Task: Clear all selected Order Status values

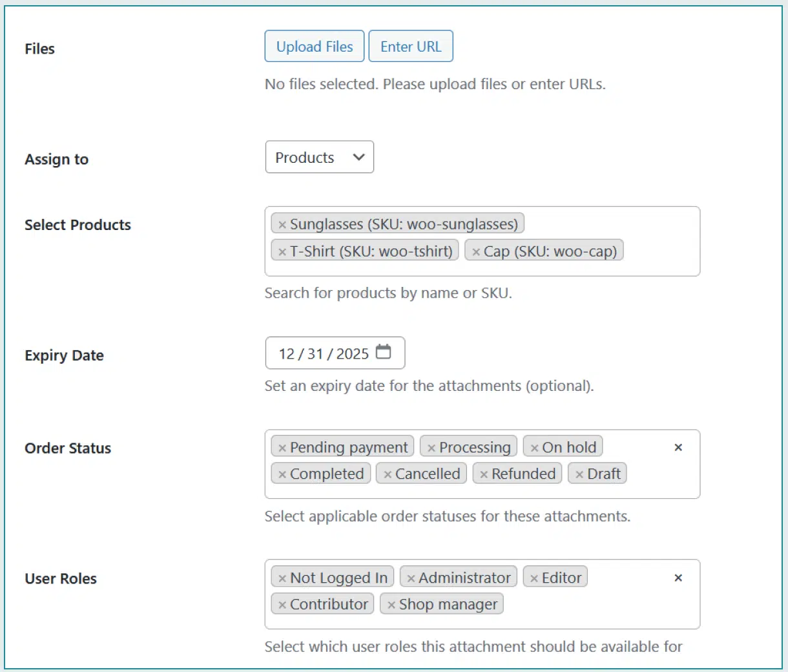Action: coord(678,447)
